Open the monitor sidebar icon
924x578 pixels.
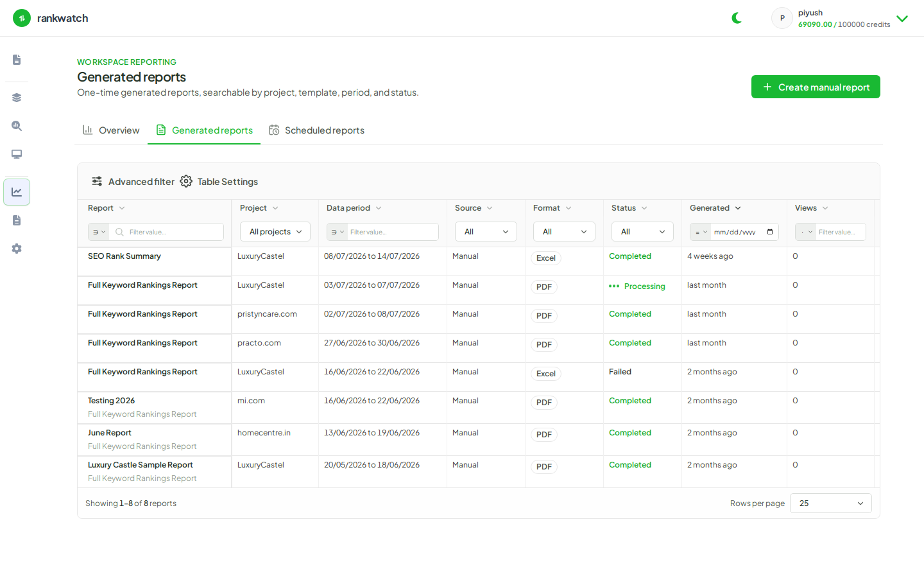pos(17,154)
